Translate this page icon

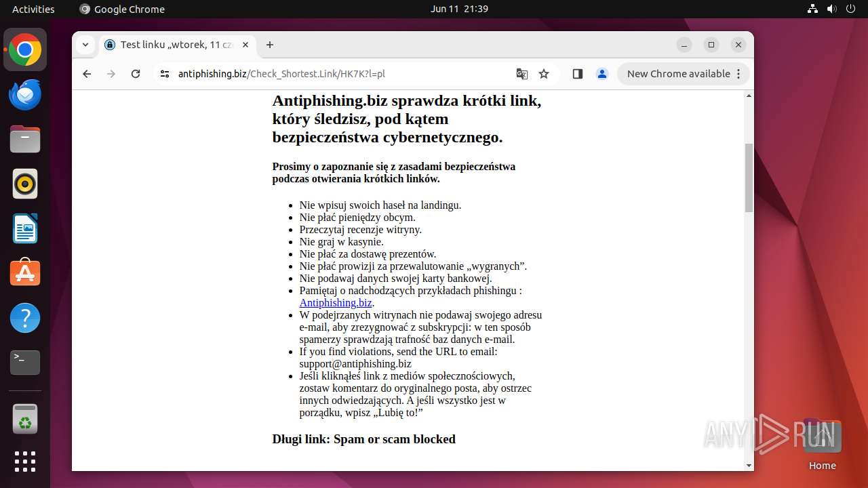click(521, 74)
